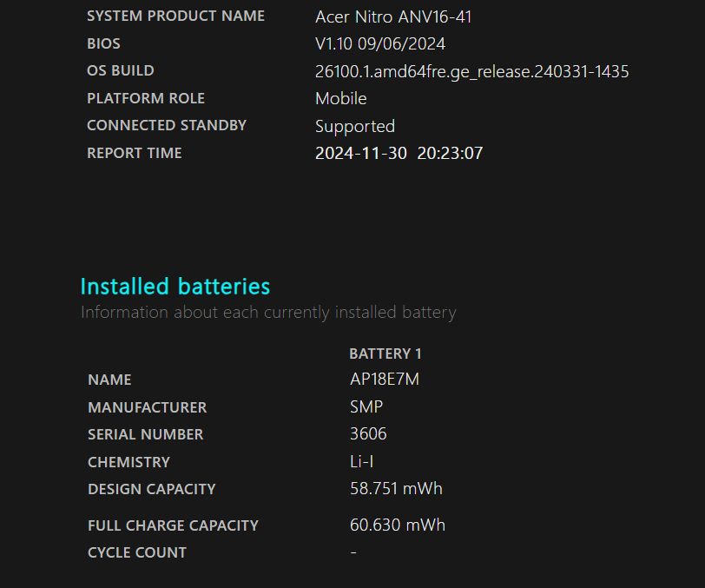Click the manufacturer value SMP
705x588 pixels.
tap(366, 407)
